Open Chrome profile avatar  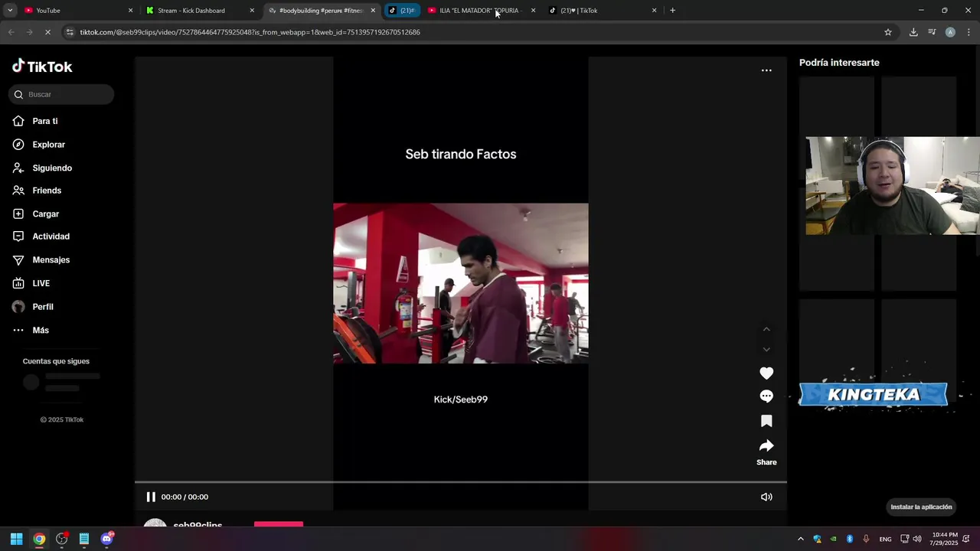pyautogui.click(x=950, y=32)
